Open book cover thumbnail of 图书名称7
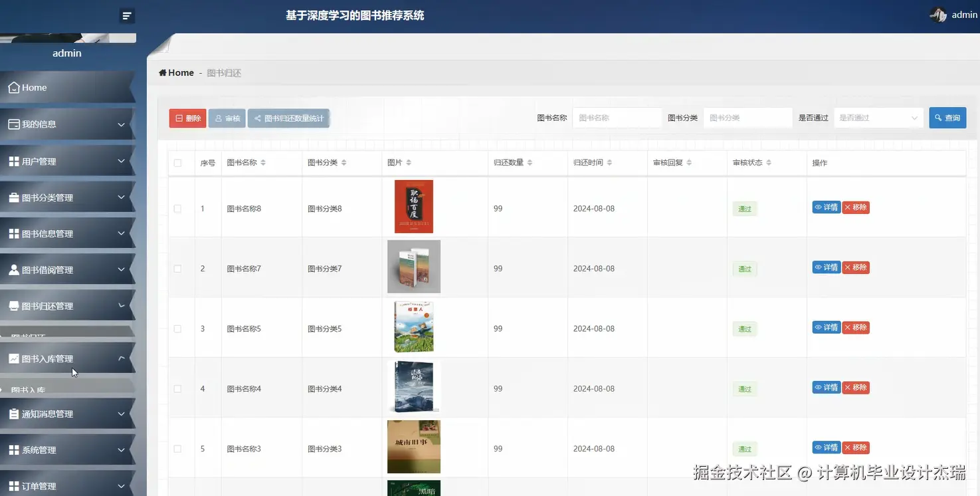This screenshot has width=980, height=496. point(414,267)
